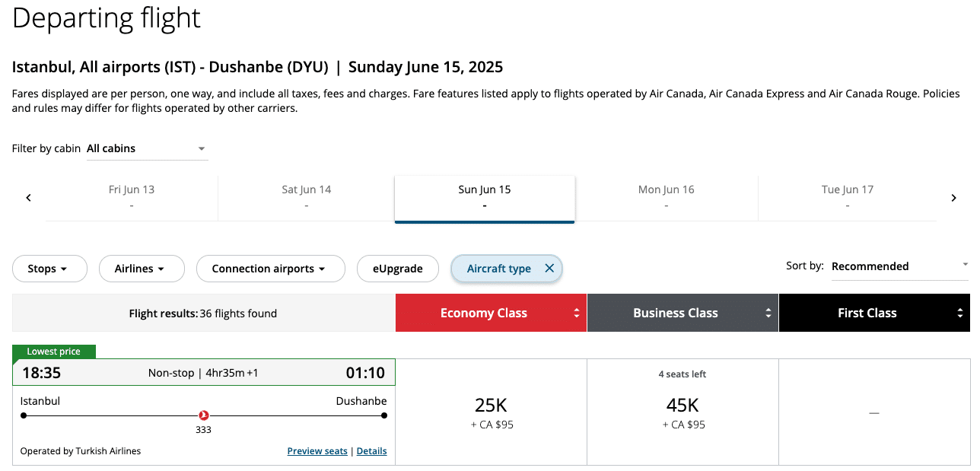
Task: Click the previous dates left arrow
Action: point(28,198)
